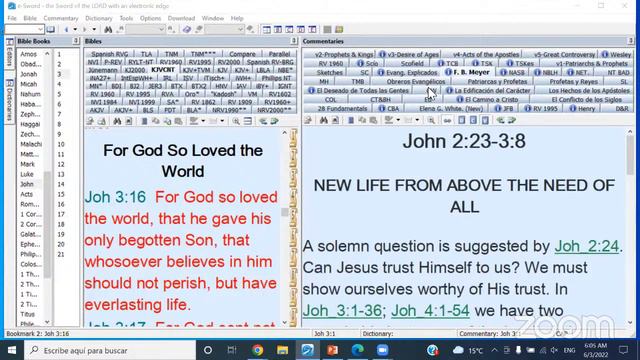Follow the Joh_3:1-36 link

[x=342, y=311]
